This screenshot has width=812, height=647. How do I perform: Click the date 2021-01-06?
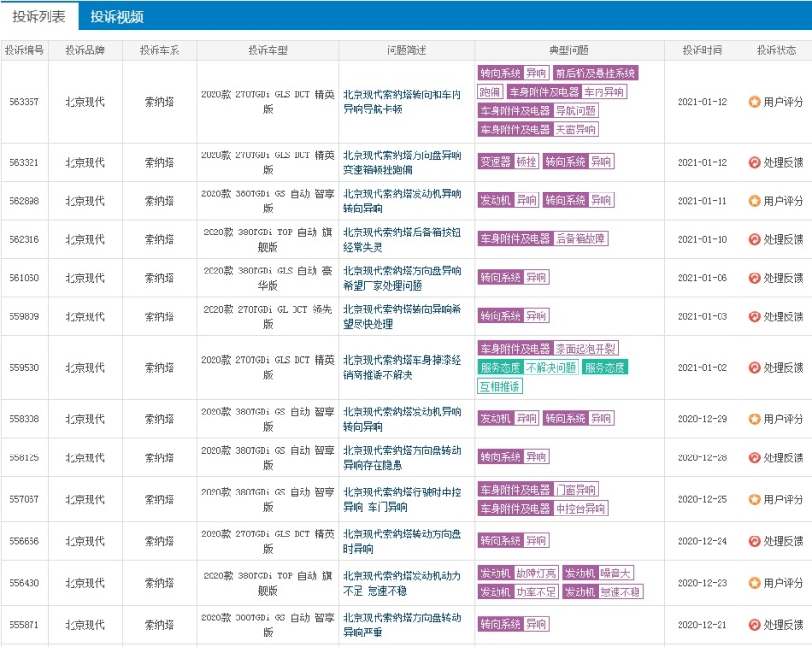pyautogui.click(x=702, y=278)
